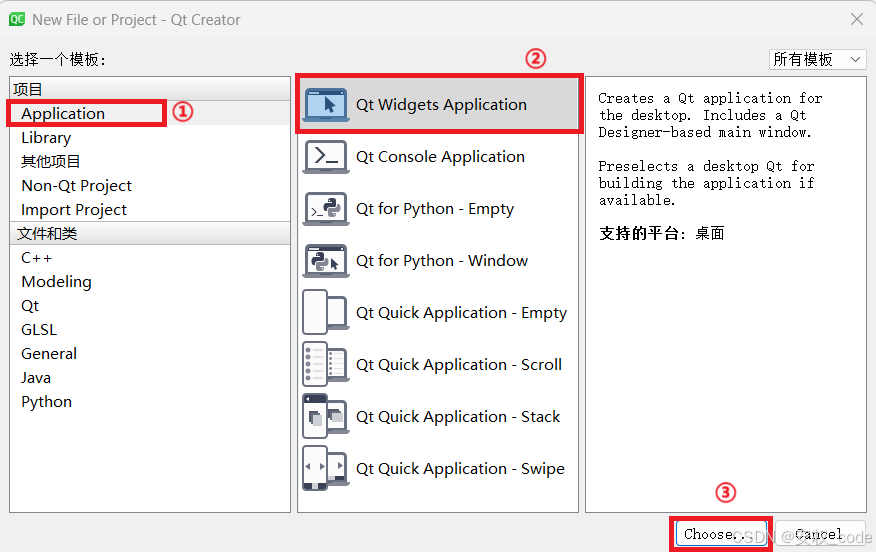876x552 pixels.
Task: Click the Qt Console Application terminal icon
Action: (326, 157)
